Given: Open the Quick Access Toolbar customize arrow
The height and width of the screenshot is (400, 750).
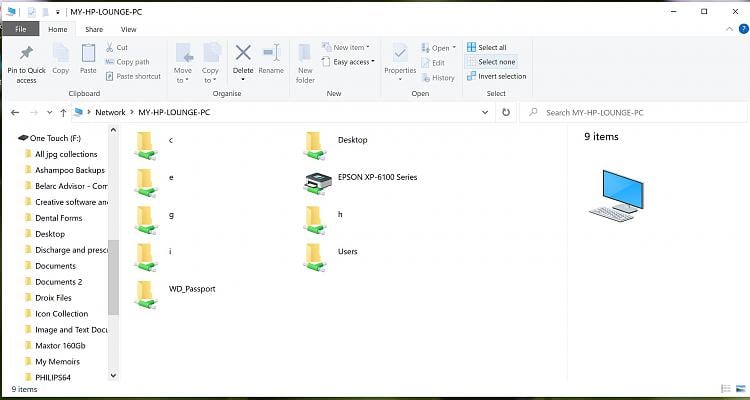Looking at the screenshot, I should 58,12.
